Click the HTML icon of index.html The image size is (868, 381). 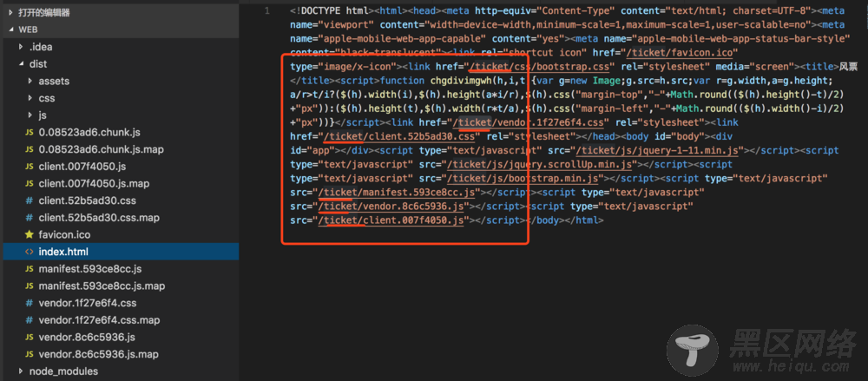tap(29, 252)
